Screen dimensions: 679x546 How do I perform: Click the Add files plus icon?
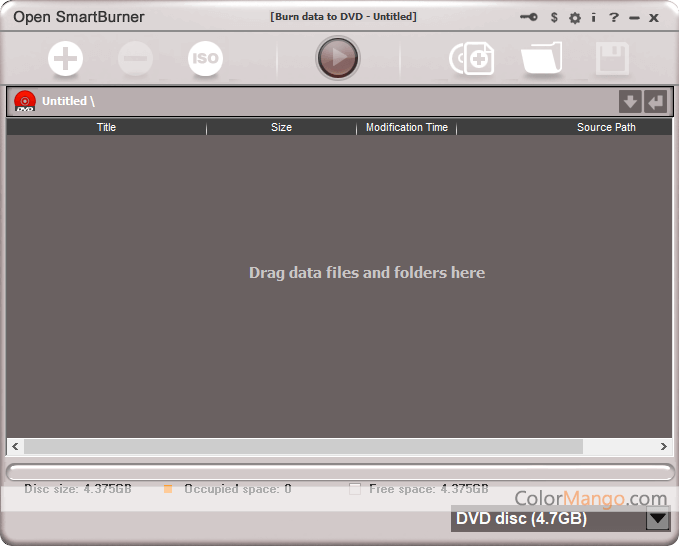(x=65, y=58)
